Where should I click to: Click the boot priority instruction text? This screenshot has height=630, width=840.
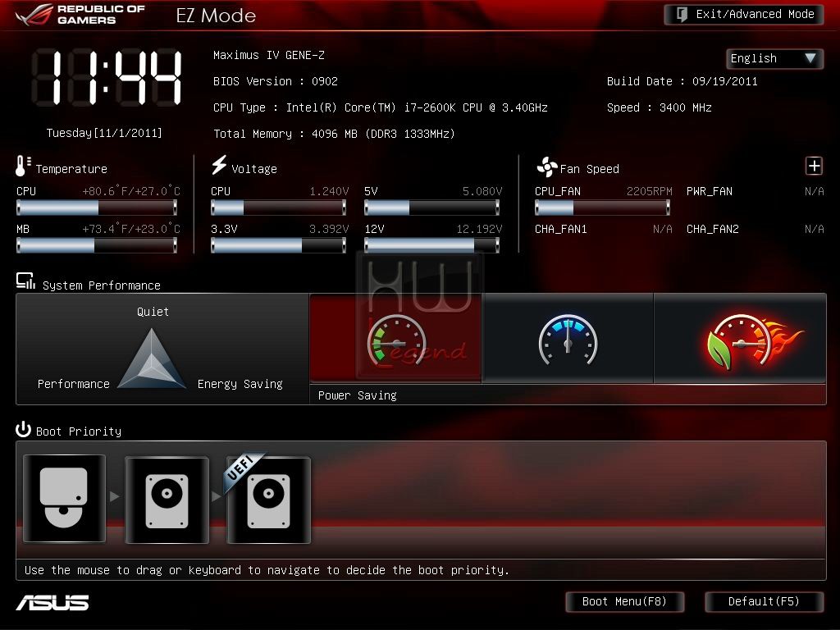click(x=267, y=570)
